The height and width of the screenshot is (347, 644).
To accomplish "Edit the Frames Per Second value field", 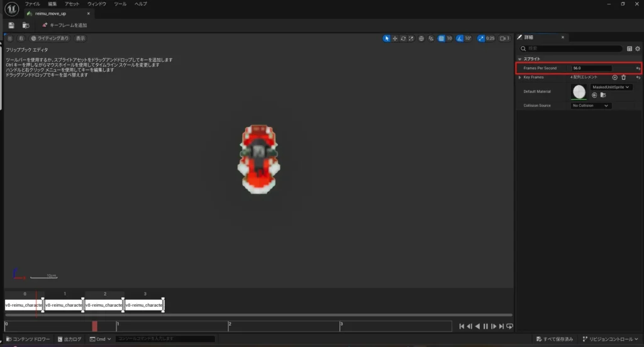I will tap(591, 68).
